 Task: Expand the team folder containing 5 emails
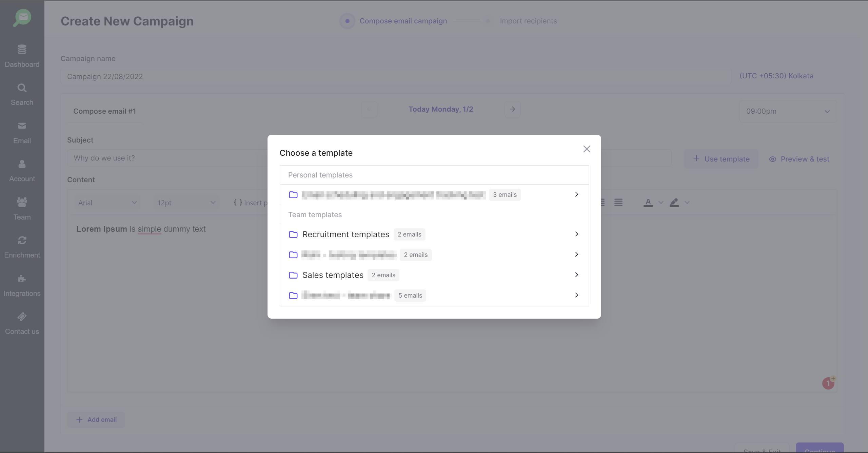coord(576,295)
